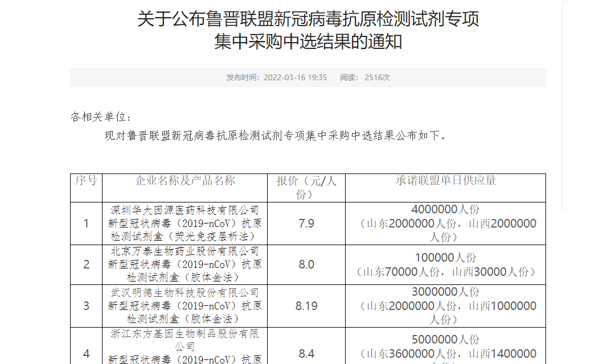
Task: Select the 报价（元/人份） column header
Action: coord(306,187)
